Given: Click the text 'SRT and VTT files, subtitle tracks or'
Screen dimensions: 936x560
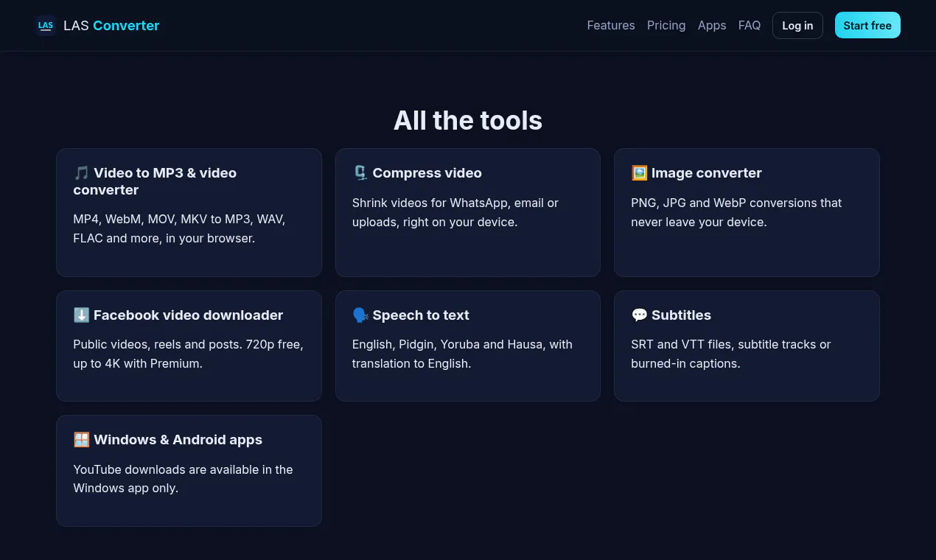Looking at the screenshot, I should (731, 344).
